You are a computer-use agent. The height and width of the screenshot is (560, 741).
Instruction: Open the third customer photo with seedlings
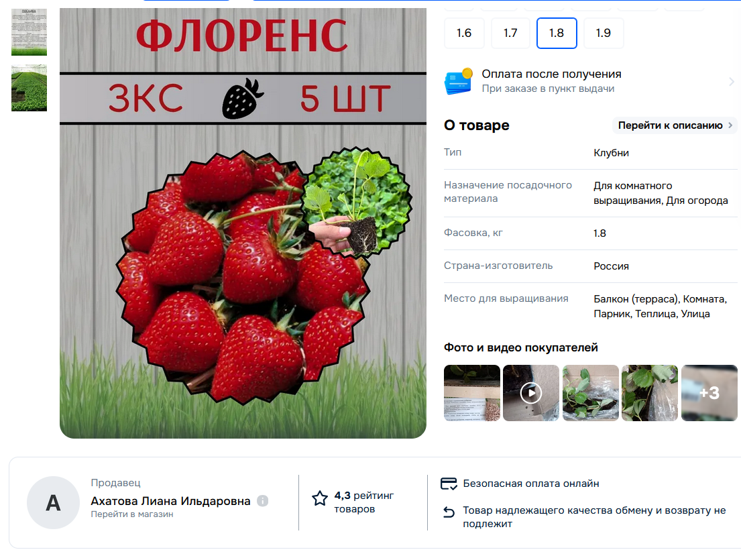pos(590,393)
